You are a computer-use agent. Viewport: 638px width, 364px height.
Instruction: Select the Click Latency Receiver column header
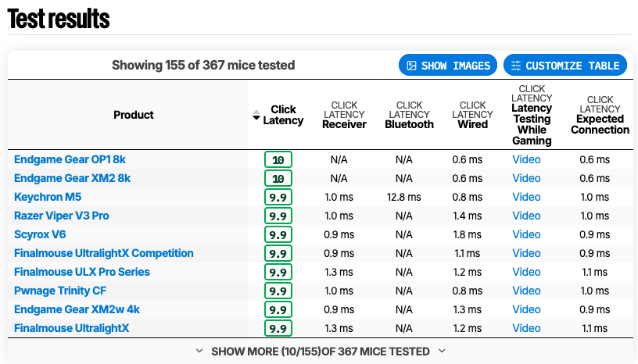pos(344,115)
